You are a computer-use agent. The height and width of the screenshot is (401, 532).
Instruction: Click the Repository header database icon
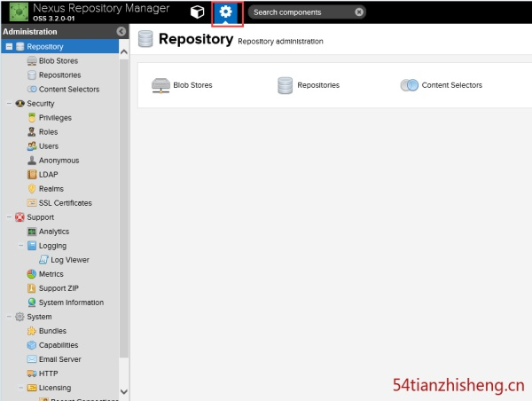pyautogui.click(x=145, y=39)
